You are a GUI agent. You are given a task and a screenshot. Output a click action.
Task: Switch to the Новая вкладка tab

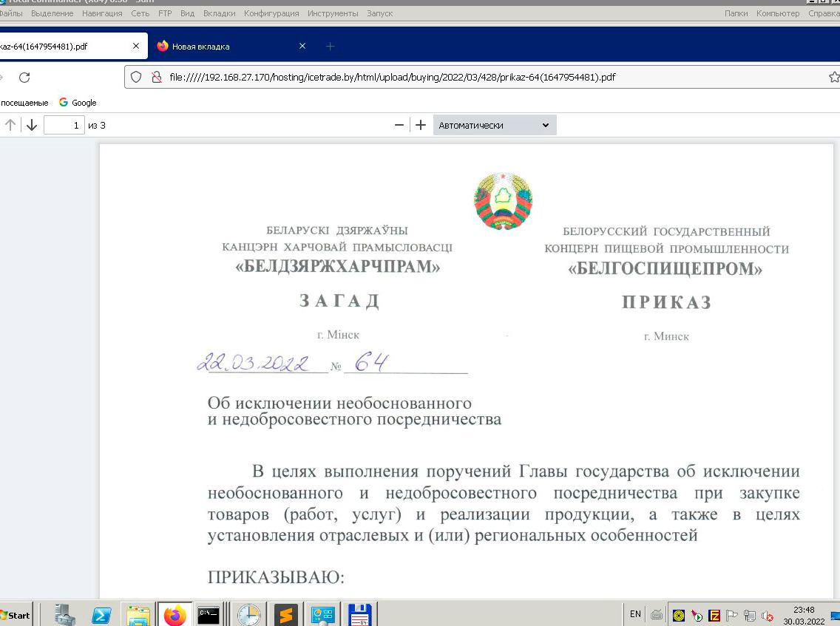point(222,46)
